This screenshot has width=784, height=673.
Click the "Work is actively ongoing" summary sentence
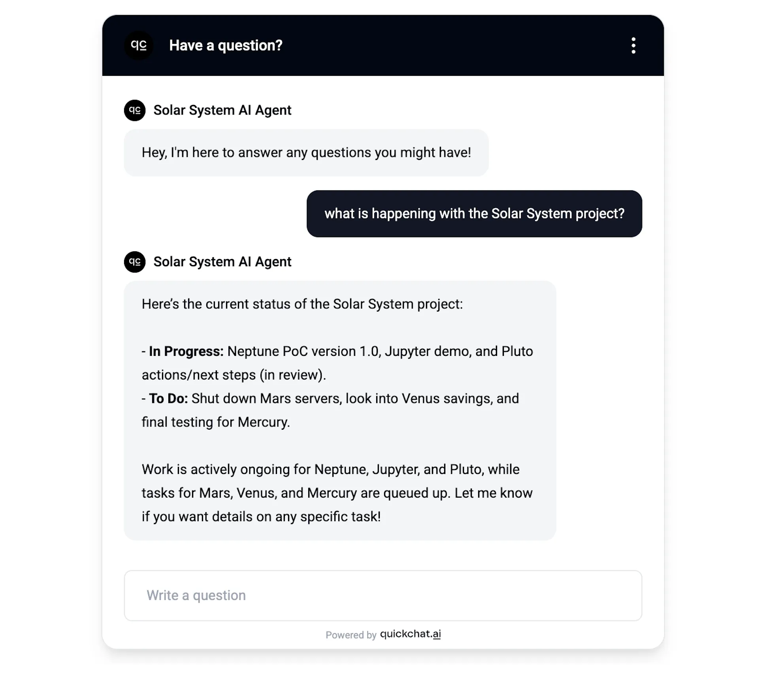[x=330, y=470]
